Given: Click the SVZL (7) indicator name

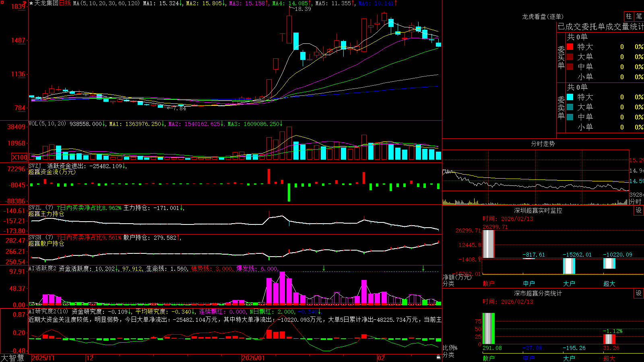Looking at the screenshot, I should [41, 208].
